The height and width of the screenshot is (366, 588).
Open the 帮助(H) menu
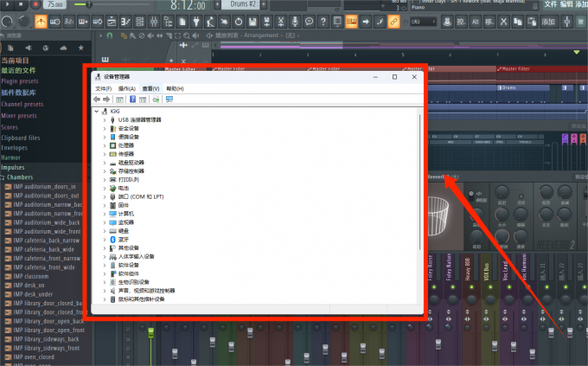[175, 88]
